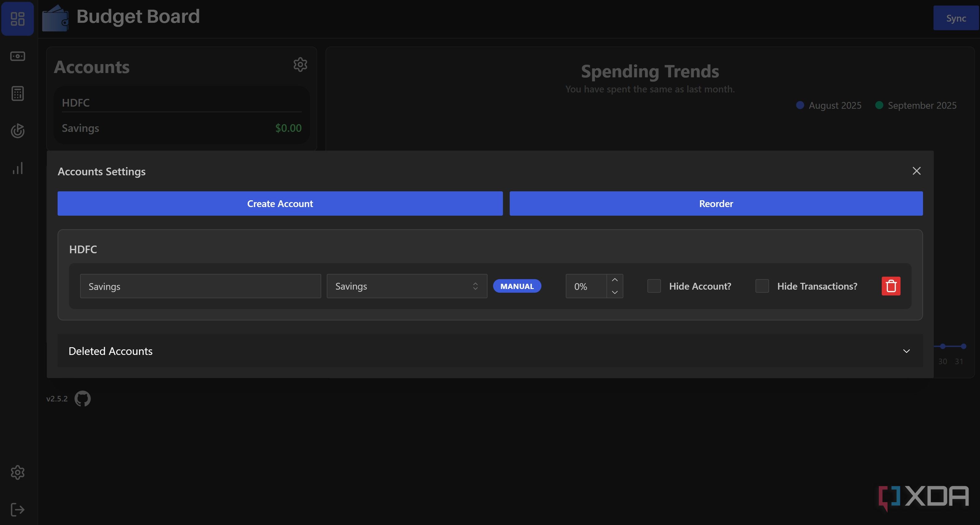Click the Accounts card settings gear icon
The image size is (980, 525).
(300, 64)
